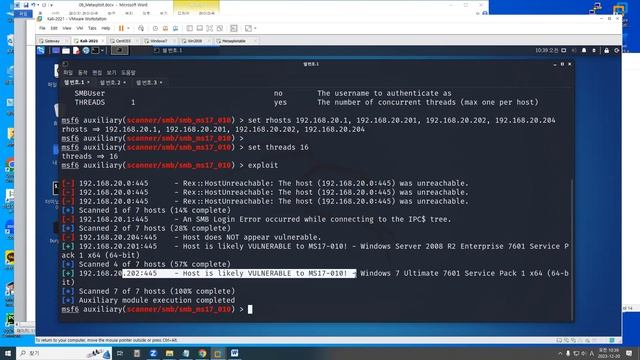Click the send Ctrl+Alt+Del toolbar icon

click(x=141, y=28)
